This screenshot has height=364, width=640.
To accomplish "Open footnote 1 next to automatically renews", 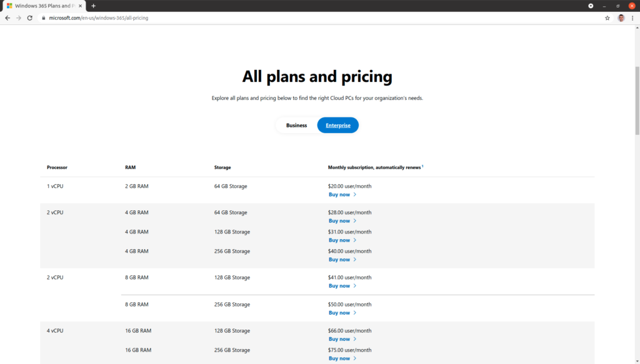I will 422,166.
